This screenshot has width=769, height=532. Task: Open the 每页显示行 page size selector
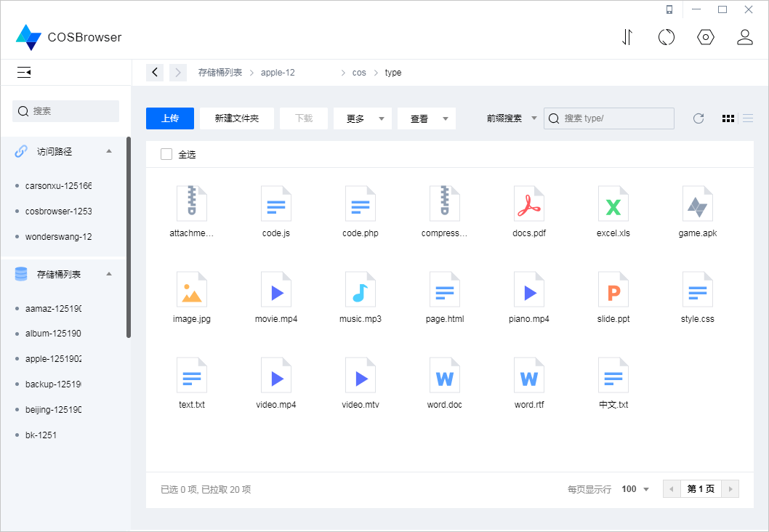pos(632,488)
